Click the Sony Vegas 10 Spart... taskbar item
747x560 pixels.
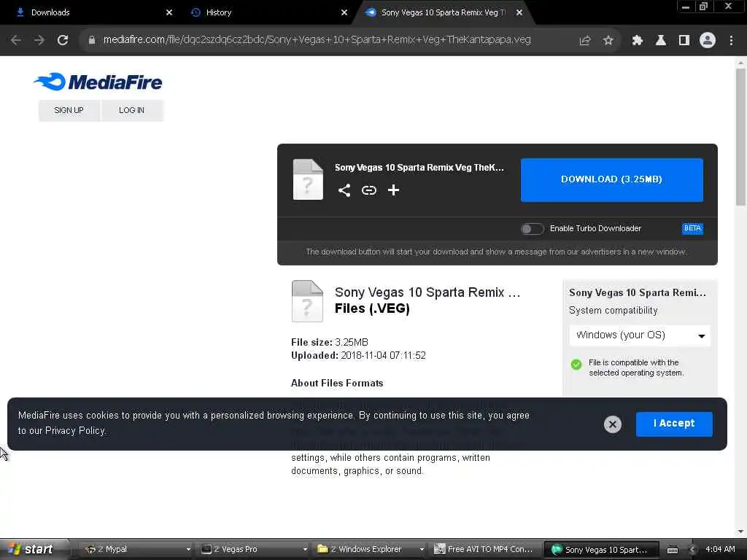tap(601, 550)
